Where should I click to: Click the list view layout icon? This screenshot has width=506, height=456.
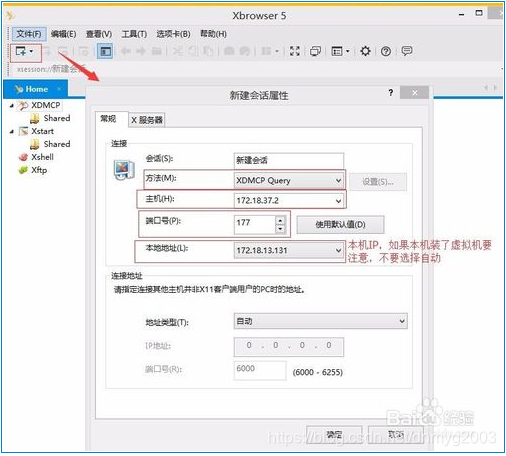337,51
